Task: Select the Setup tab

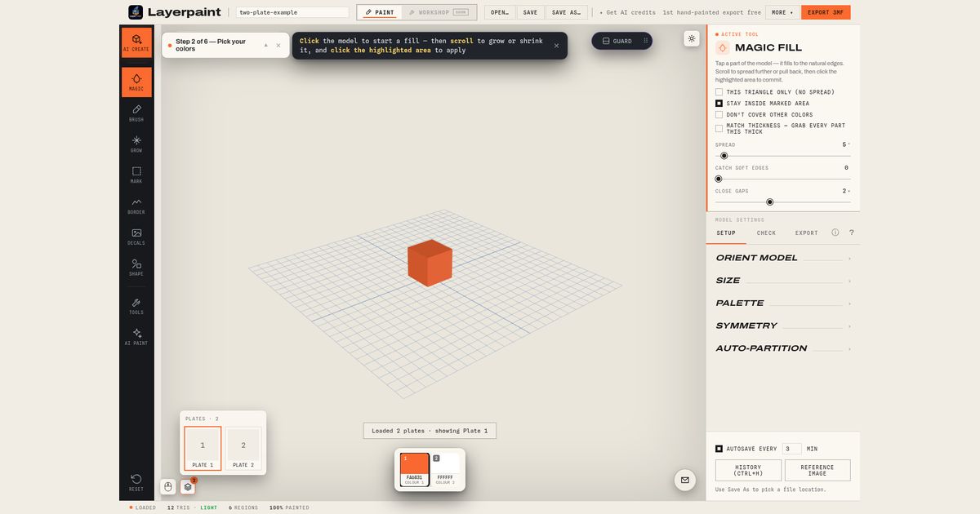Action: click(x=726, y=233)
